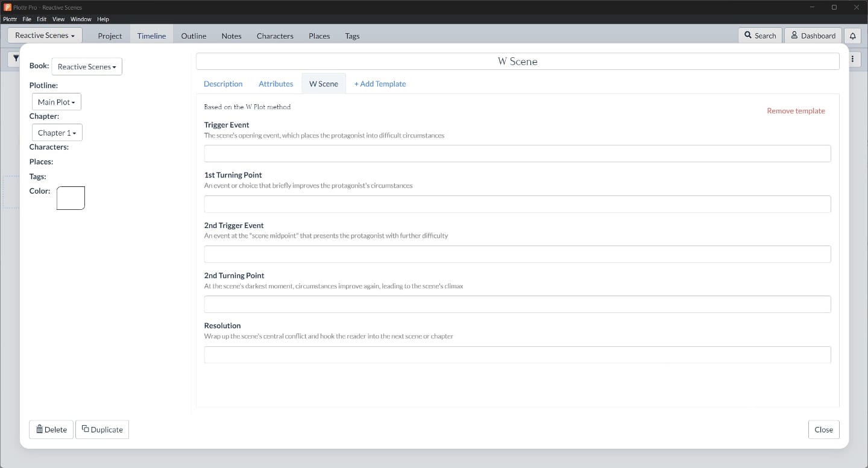868x468 pixels.
Task: Click the Plottr app logo icon
Action: coord(7,7)
